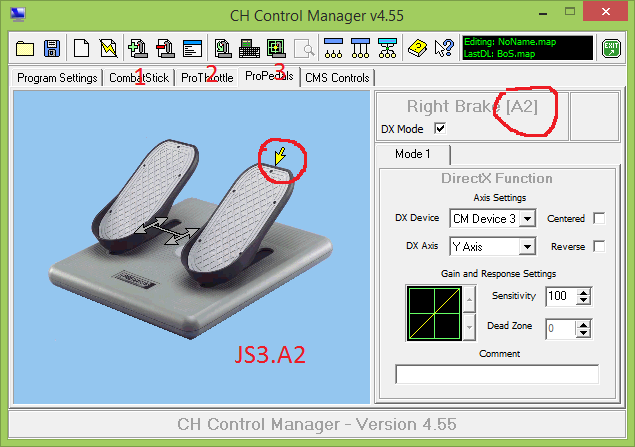Toggle the DX Mode checkbox
Image resolution: width=635 pixels, height=447 pixels.
(440, 129)
